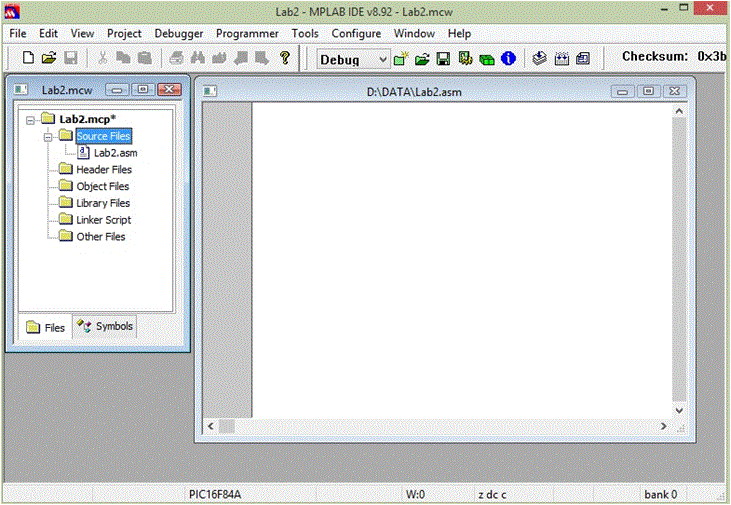Open the Edit menu
731x505 pixels.
point(48,34)
